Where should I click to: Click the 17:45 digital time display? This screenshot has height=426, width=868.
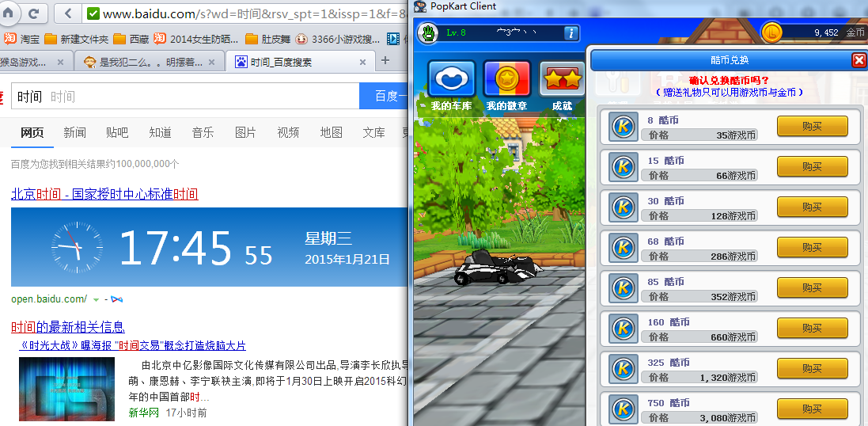click(x=175, y=248)
